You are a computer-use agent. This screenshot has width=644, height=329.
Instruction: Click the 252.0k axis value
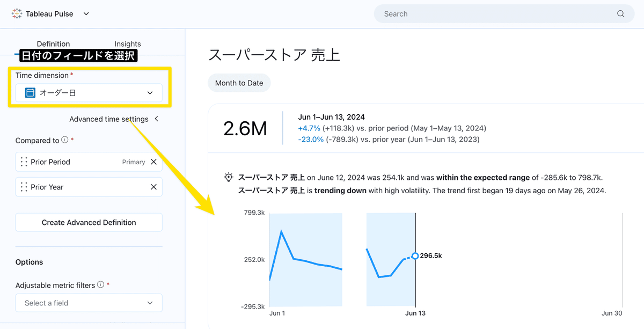[x=254, y=259]
